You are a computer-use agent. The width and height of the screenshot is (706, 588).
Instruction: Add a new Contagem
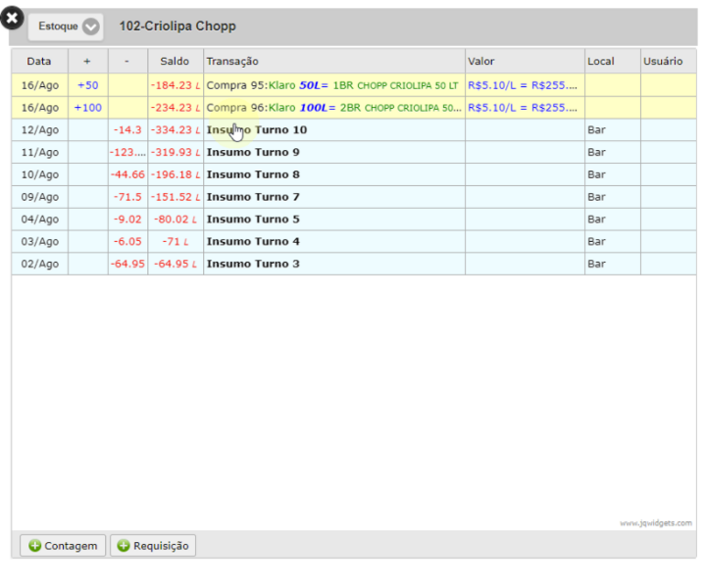coord(63,546)
